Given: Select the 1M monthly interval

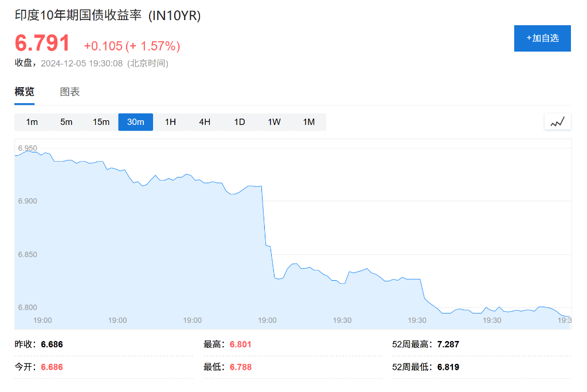Looking at the screenshot, I should [309, 122].
